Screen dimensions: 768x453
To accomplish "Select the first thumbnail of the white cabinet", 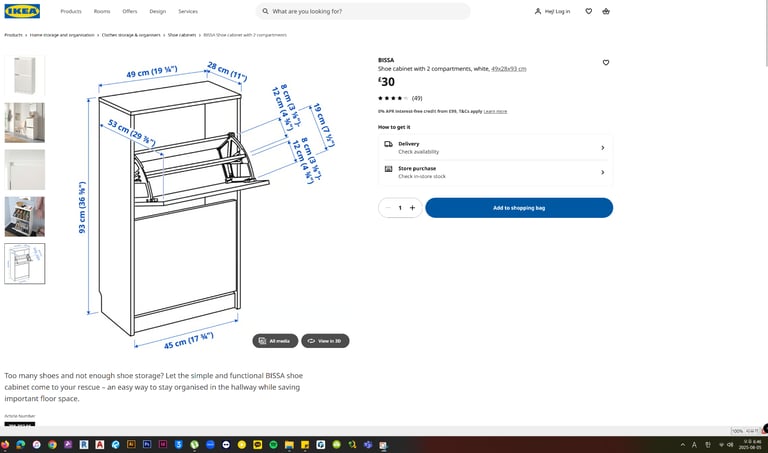I will pos(24,75).
